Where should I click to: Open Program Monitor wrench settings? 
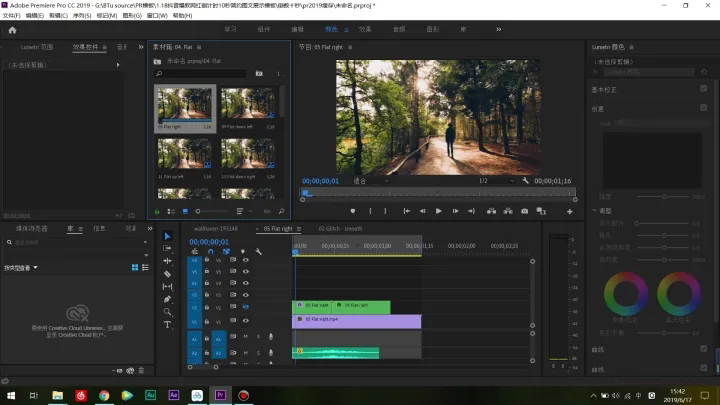coord(524,181)
